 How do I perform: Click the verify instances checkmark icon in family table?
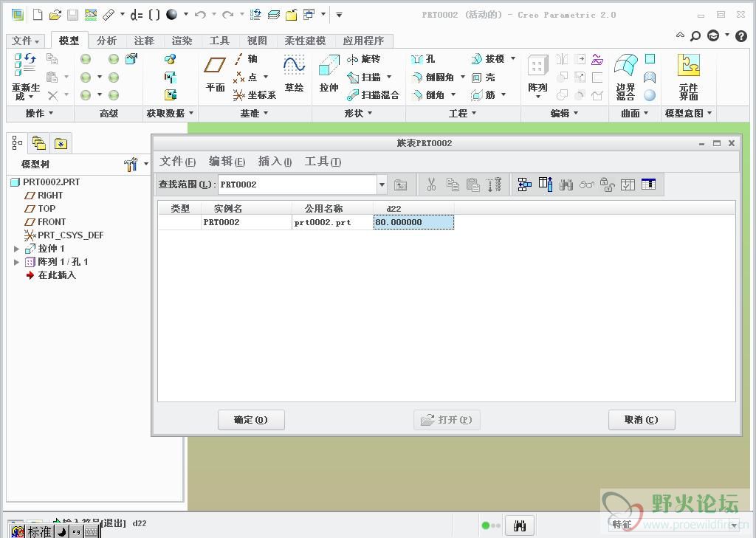click(628, 184)
